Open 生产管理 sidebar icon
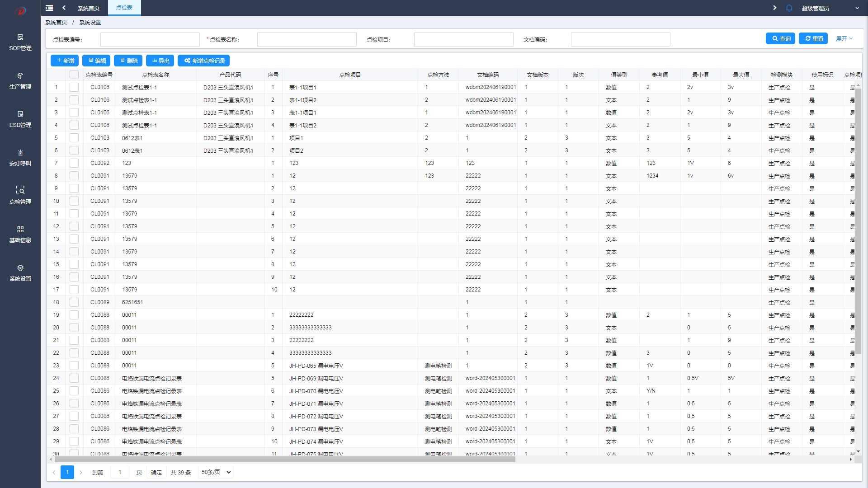 [x=20, y=76]
